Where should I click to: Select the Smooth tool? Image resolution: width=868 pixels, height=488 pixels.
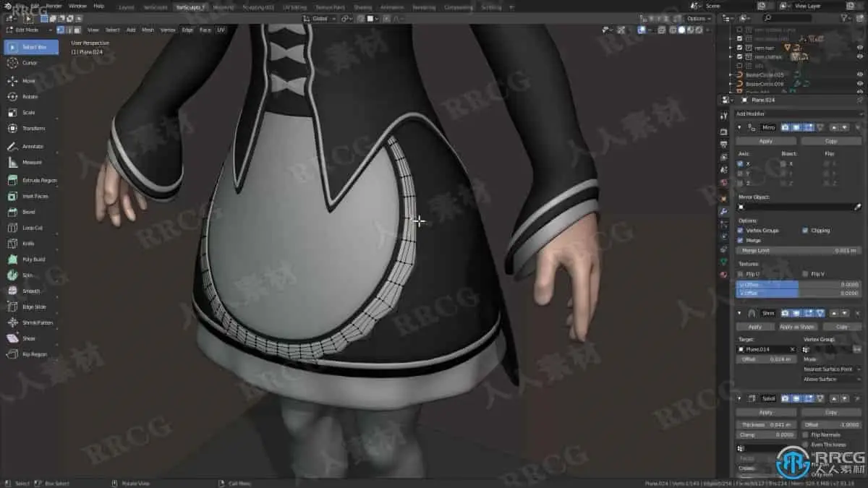(x=31, y=291)
